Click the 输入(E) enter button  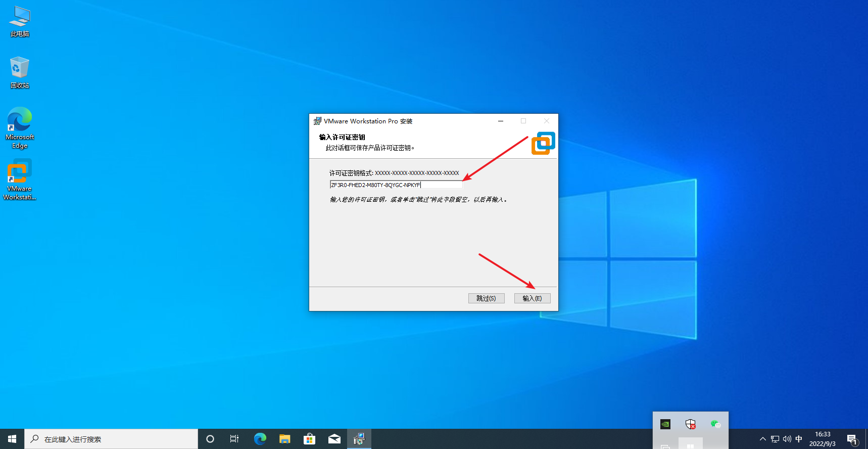pos(532,298)
